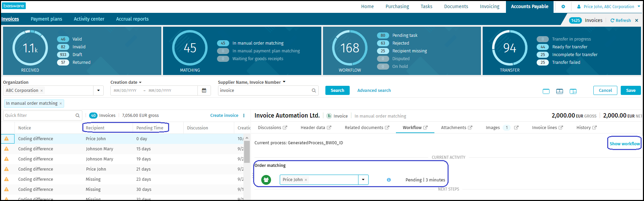This screenshot has height=201, width=644.
Task: Open Discussions in a new window
Action: click(x=285, y=127)
